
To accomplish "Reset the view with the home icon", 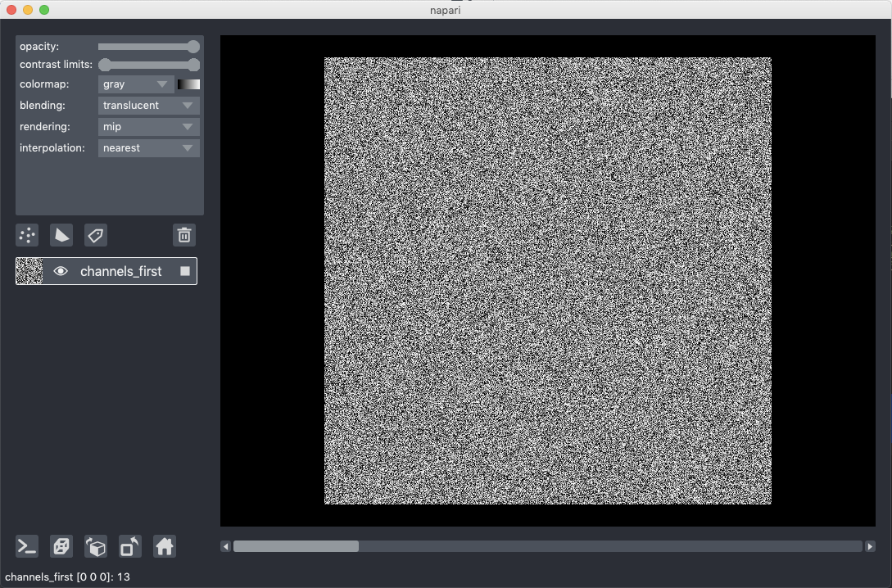I will click(164, 546).
